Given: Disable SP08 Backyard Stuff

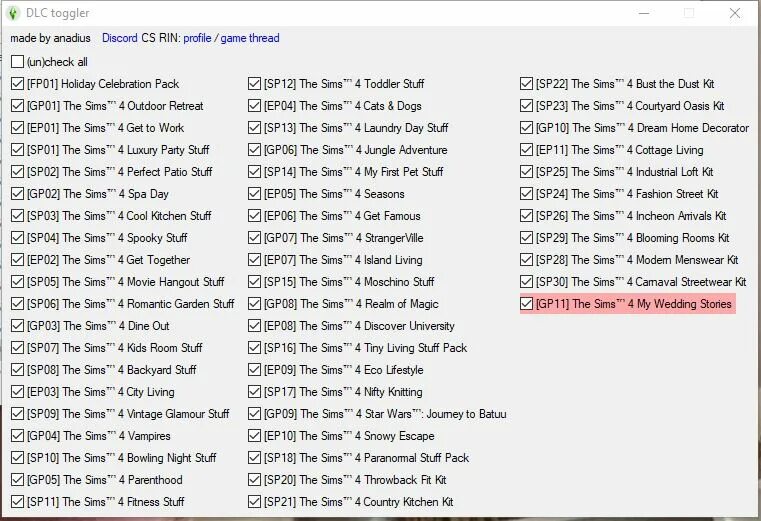Looking at the screenshot, I should point(17,370).
